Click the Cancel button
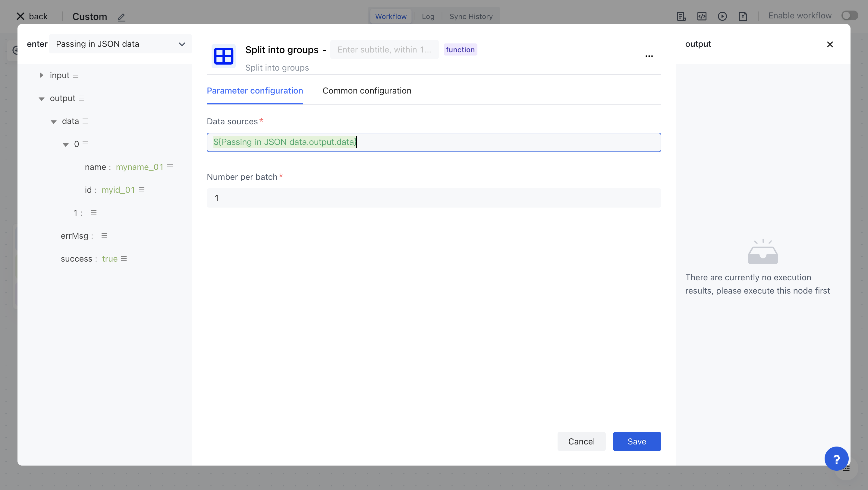Viewport: 868px width, 490px height. pyautogui.click(x=581, y=441)
